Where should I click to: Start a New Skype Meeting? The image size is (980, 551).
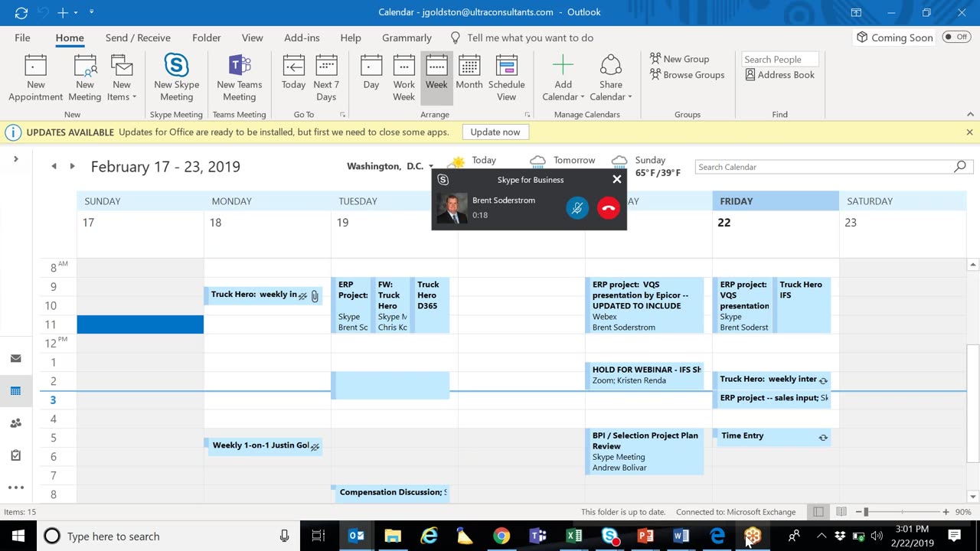[x=176, y=78]
